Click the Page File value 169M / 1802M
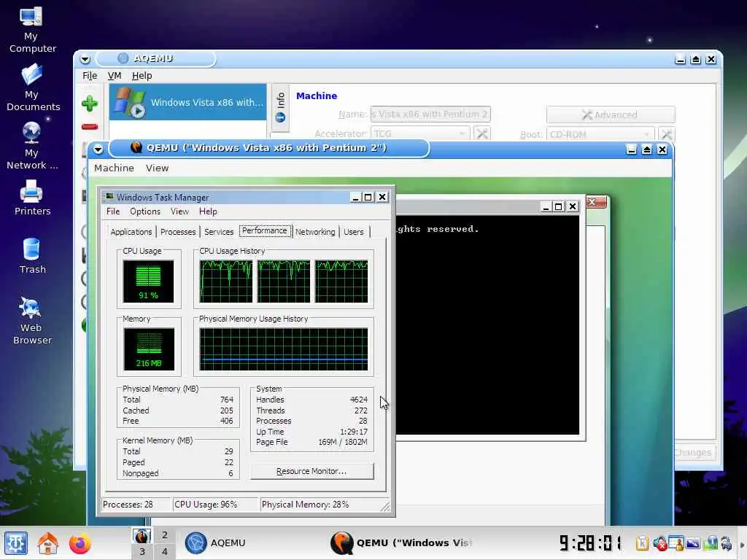 pos(343,443)
